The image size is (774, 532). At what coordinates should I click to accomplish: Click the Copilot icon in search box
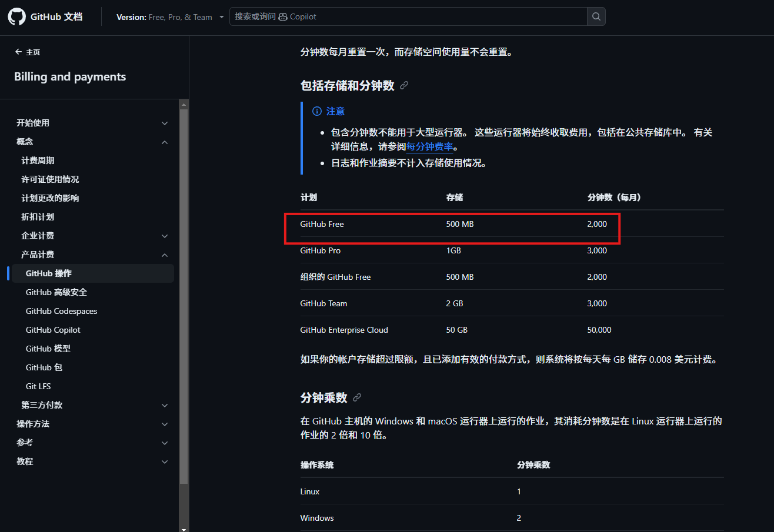tap(283, 16)
